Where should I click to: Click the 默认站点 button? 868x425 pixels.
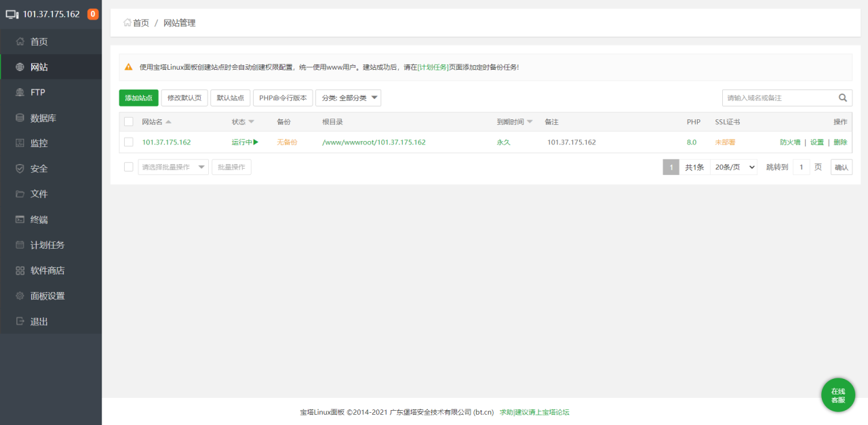tap(231, 98)
